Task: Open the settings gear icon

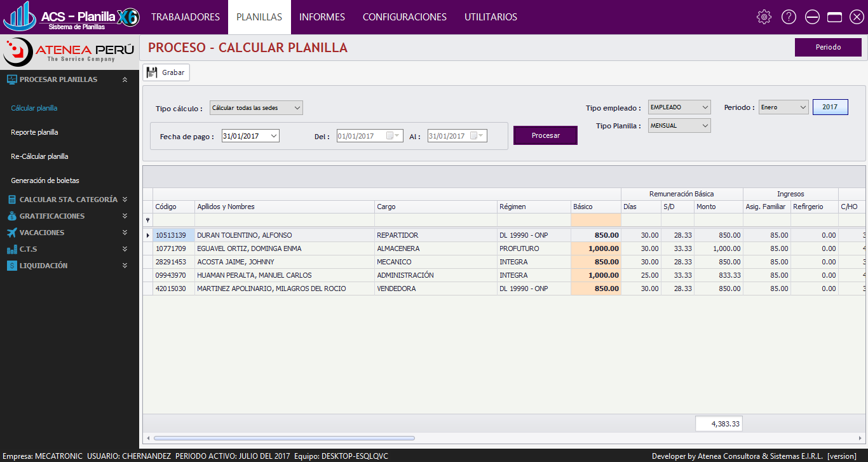Action: 764,17
